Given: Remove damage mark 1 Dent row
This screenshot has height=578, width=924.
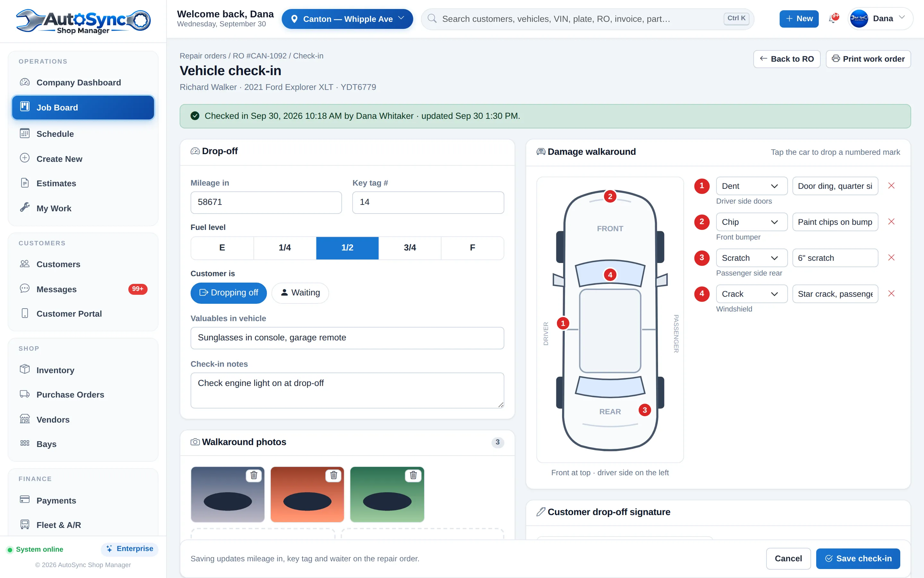Looking at the screenshot, I should (891, 186).
